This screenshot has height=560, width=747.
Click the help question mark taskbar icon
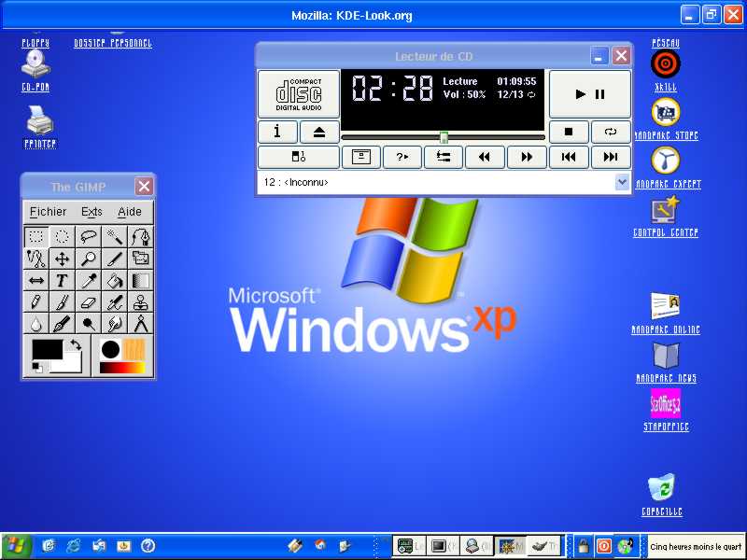tap(148, 546)
